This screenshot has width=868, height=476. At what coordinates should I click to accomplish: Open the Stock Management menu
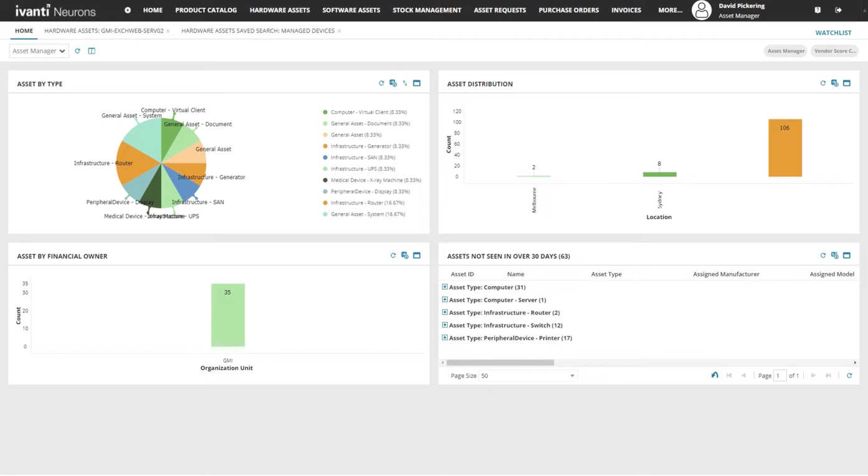[427, 10]
